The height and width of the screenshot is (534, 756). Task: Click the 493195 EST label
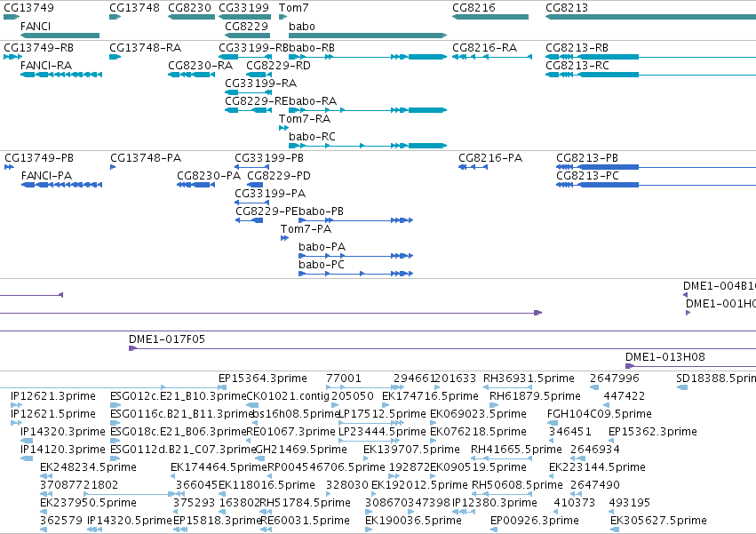click(x=629, y=503)
